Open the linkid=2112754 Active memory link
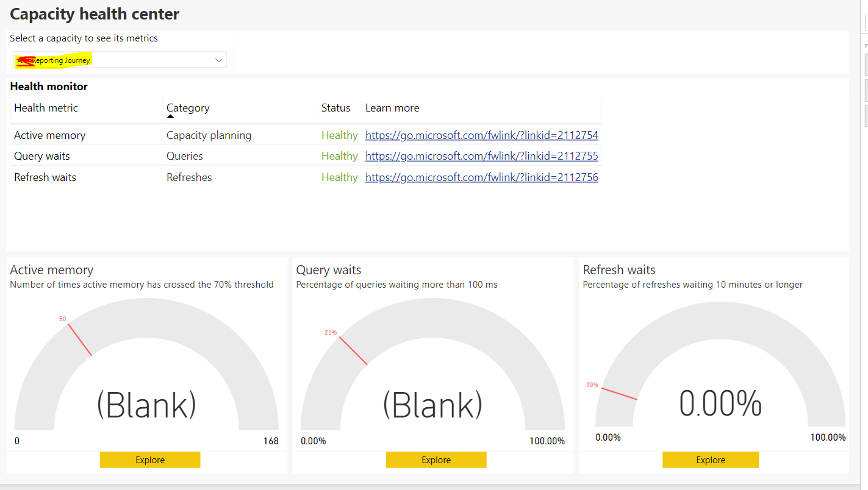Screen dimensions: 868x490 pos(482,135)
